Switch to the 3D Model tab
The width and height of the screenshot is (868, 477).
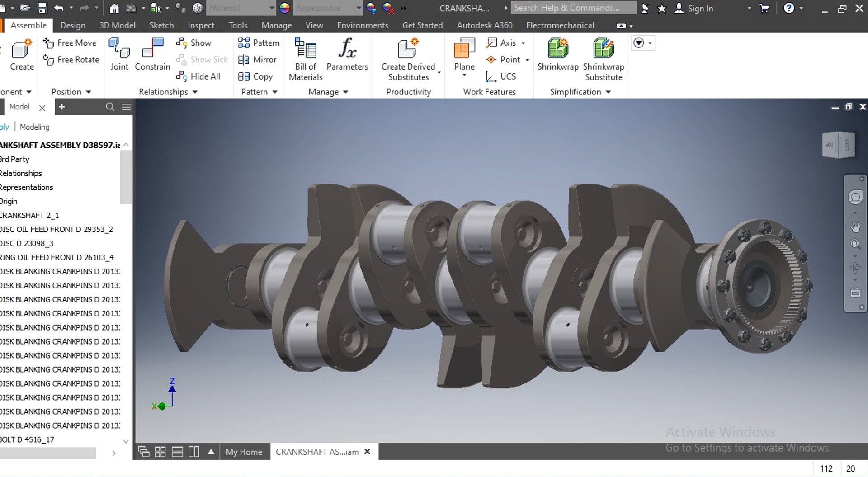click(117, 25)
